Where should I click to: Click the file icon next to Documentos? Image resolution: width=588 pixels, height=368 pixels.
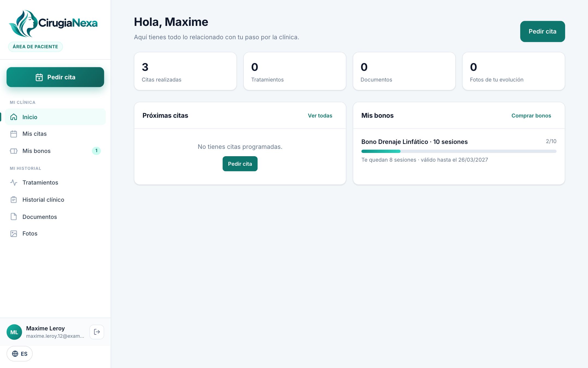click(x=14, y=217)
